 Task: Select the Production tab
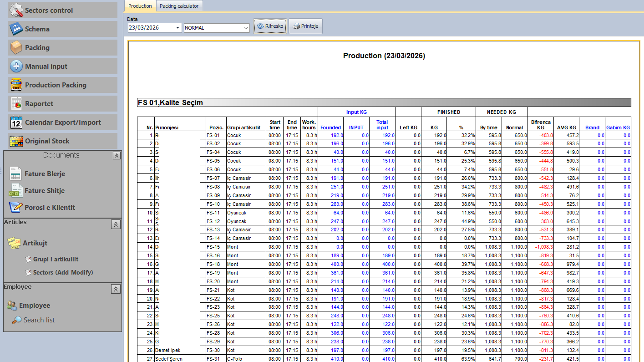140,6
